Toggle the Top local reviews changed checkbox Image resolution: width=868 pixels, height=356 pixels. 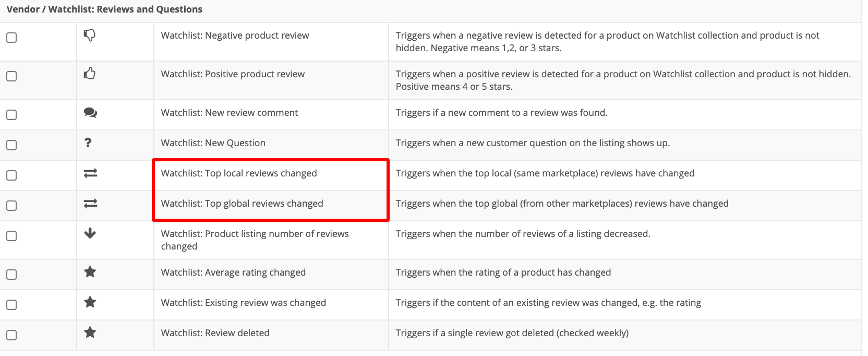click(x=11, y=175)
